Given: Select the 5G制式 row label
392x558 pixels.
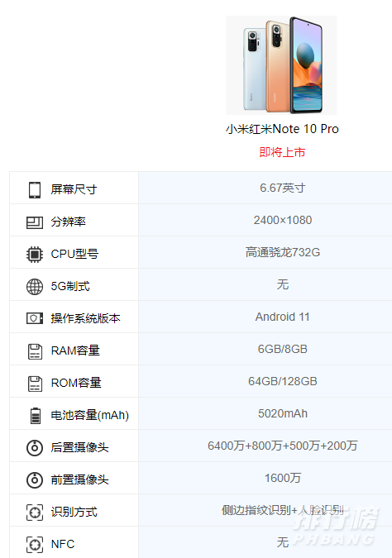Looking at the screenshot, I should [x=70, y=286].
